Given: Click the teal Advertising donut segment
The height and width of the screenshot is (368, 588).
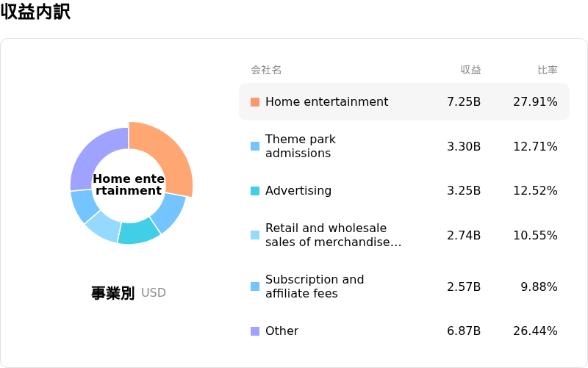Looking at the screenshot, I should pyautogui.click(x=139, y=232).
